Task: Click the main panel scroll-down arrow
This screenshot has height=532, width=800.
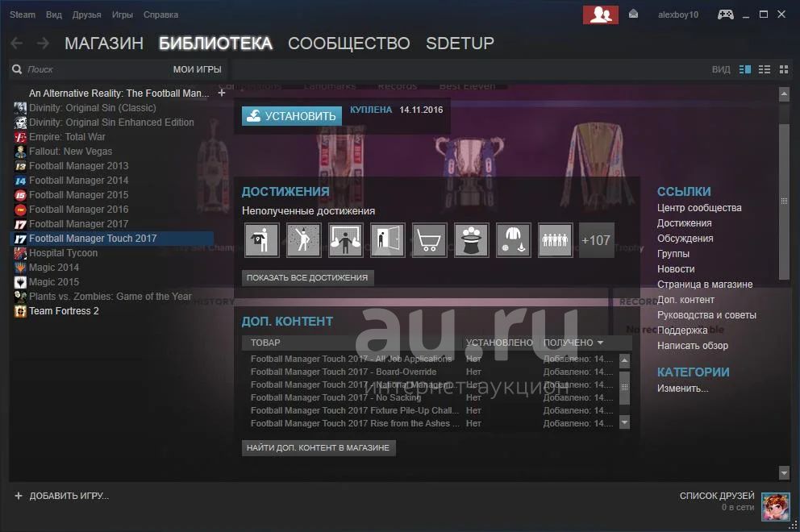Action: [784, 473]
